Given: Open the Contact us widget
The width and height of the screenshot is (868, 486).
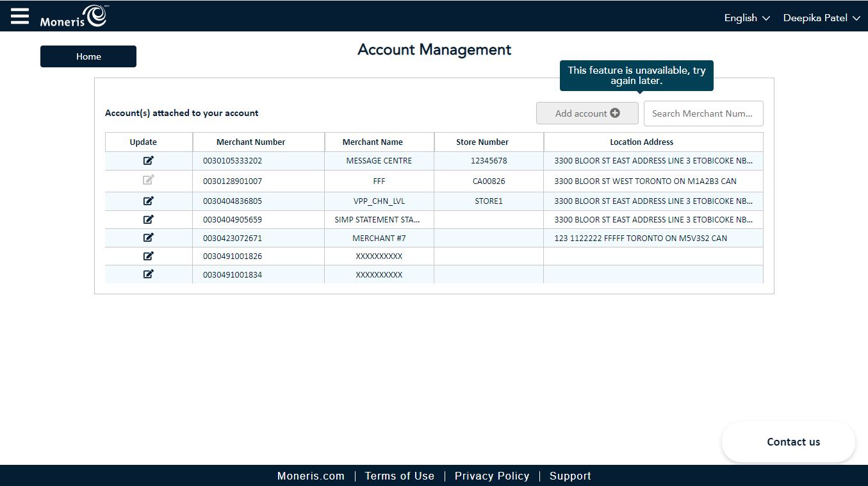Looking at the screenshot, I should point(792,442).
